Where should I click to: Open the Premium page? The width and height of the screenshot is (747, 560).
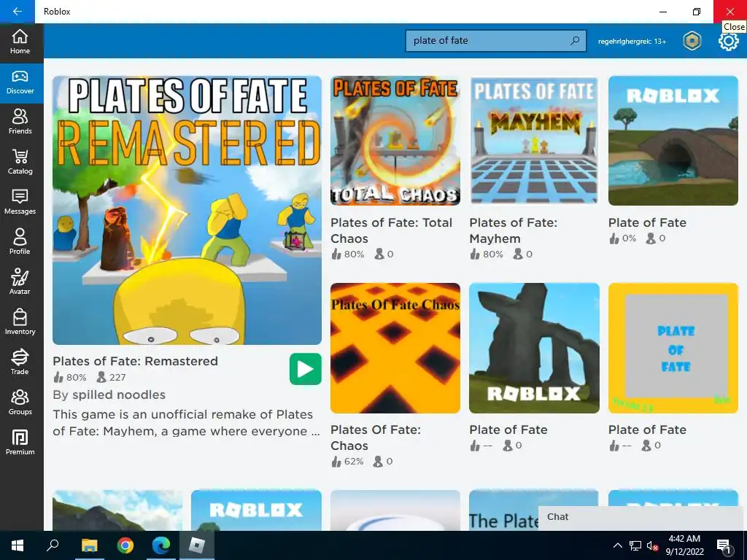coord(20,443)
